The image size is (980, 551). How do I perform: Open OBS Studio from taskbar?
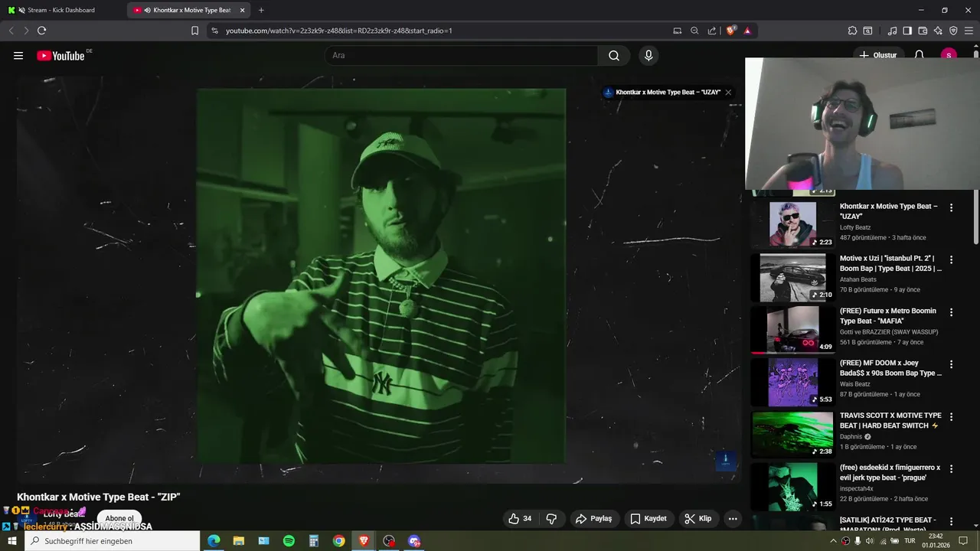tap(389, 541)
